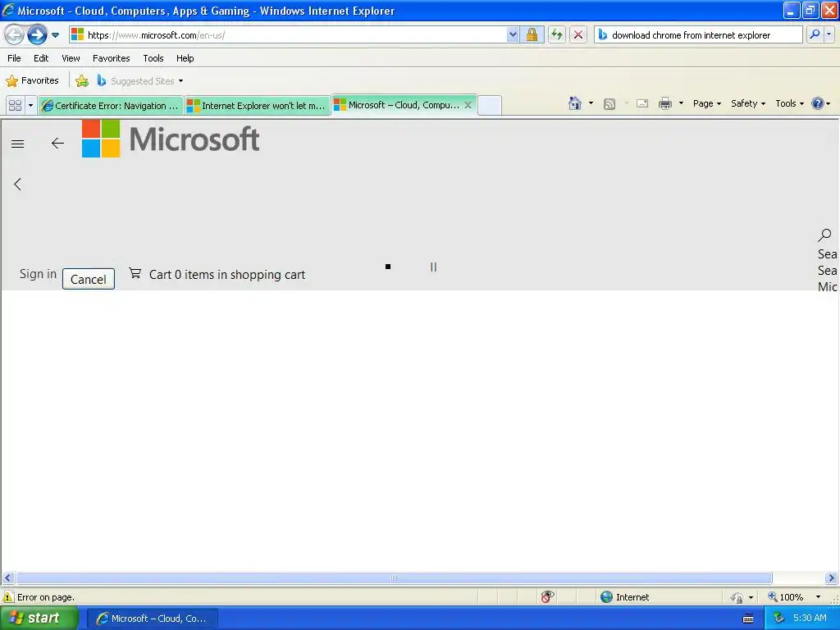Open the shopping cart link
The height and width of the screenshot is (630, 840).
click(217, 274)
